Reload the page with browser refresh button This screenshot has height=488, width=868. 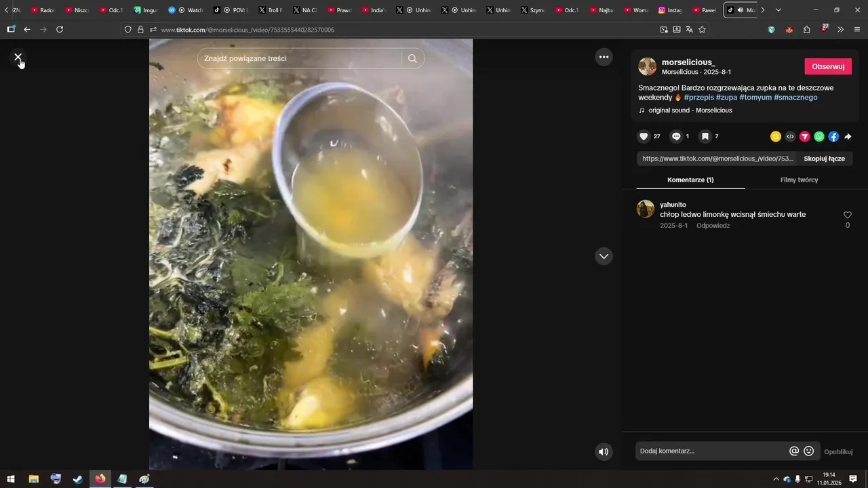click(x=60, y=30)
